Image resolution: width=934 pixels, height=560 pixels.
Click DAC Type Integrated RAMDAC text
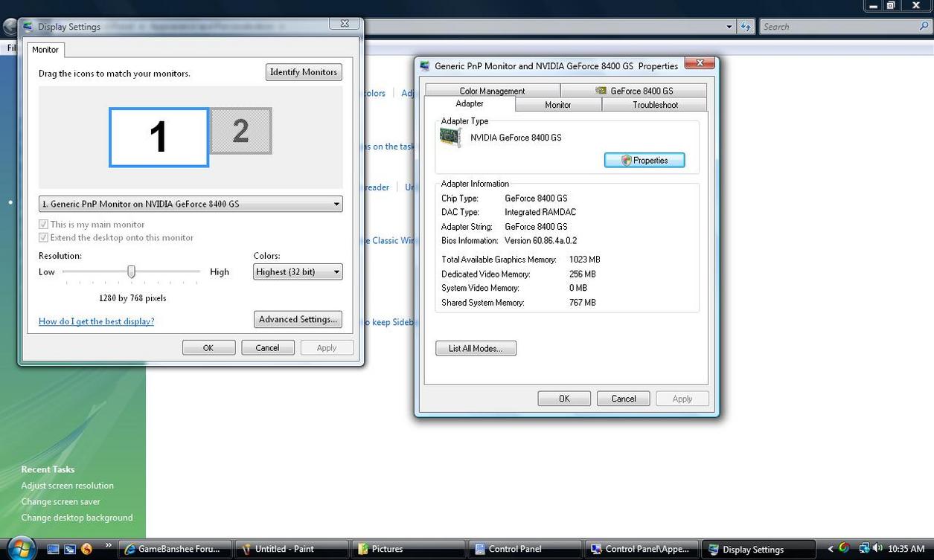pyautogui.click(x=509, y=213)
